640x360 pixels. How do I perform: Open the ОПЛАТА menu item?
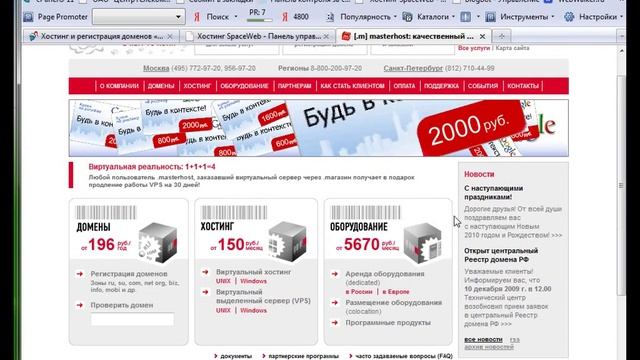404,86
